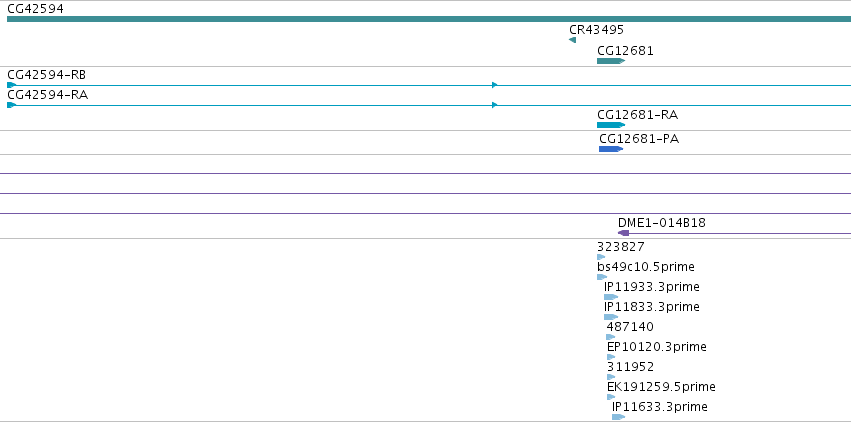Screen dimensions: 851x422
Task: Click the IP11933.3prime label
Action: [x=652, y=287]
